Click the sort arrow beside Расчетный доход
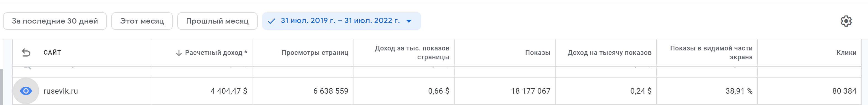Image resolution: width=868 pixels, height=105 pixels. [x=179, y=53]
